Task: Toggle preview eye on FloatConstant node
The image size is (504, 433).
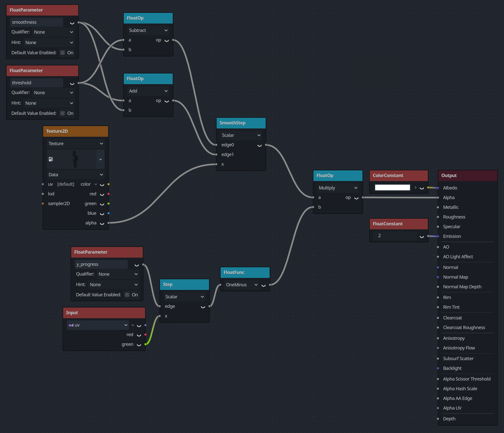Action: tap(421, 236)
